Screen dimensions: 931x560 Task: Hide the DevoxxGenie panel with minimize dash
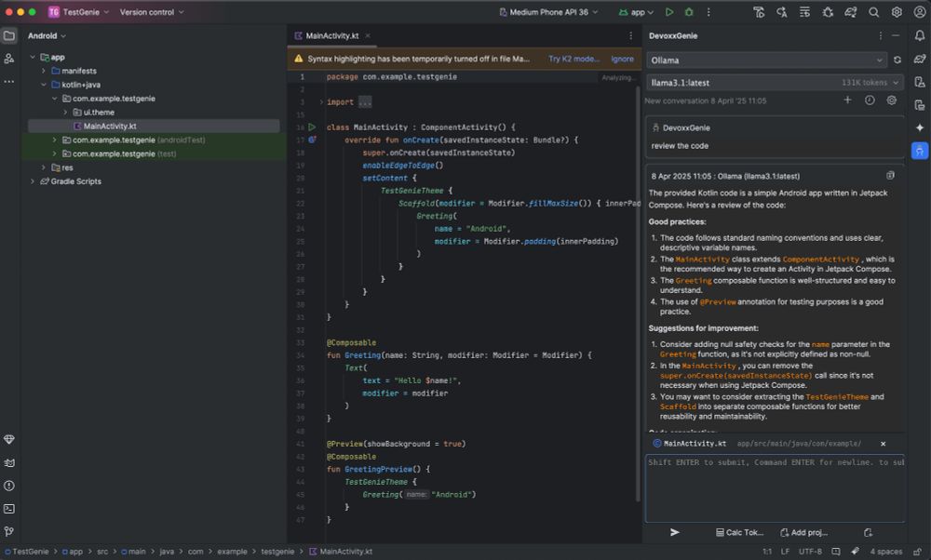click(896, 35)
